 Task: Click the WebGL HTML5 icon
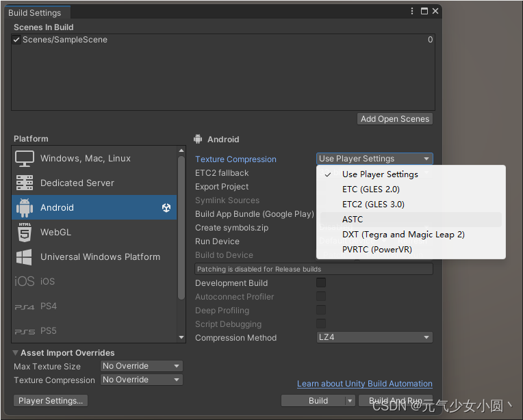point(25,232)
